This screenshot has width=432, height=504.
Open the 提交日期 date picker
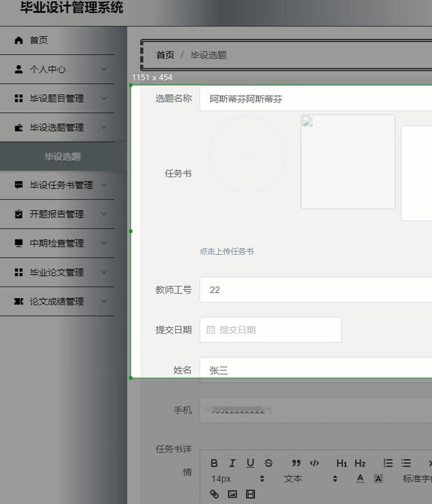[x=270, y=330]
